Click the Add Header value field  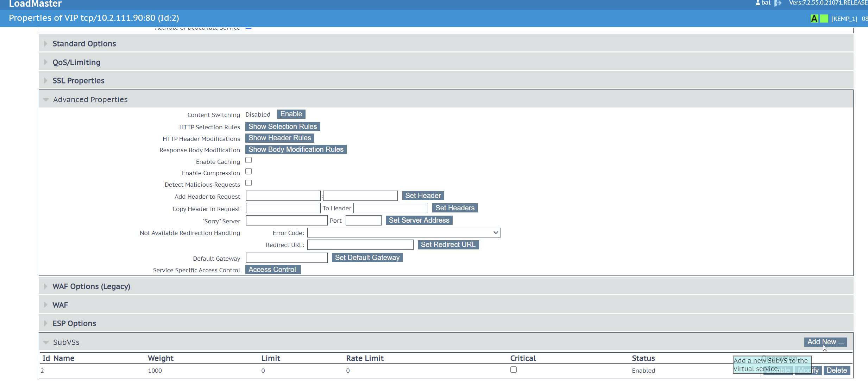point(360,196)
